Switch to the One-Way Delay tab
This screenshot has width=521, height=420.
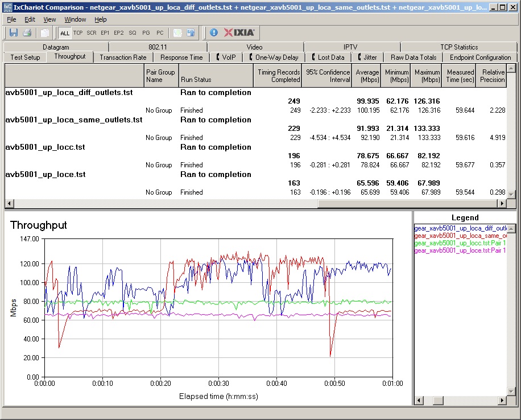(274, 57)
